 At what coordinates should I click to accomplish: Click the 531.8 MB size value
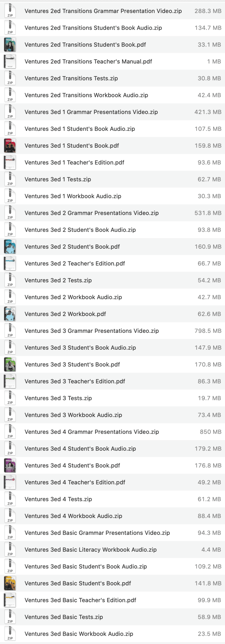click(208, 213)
